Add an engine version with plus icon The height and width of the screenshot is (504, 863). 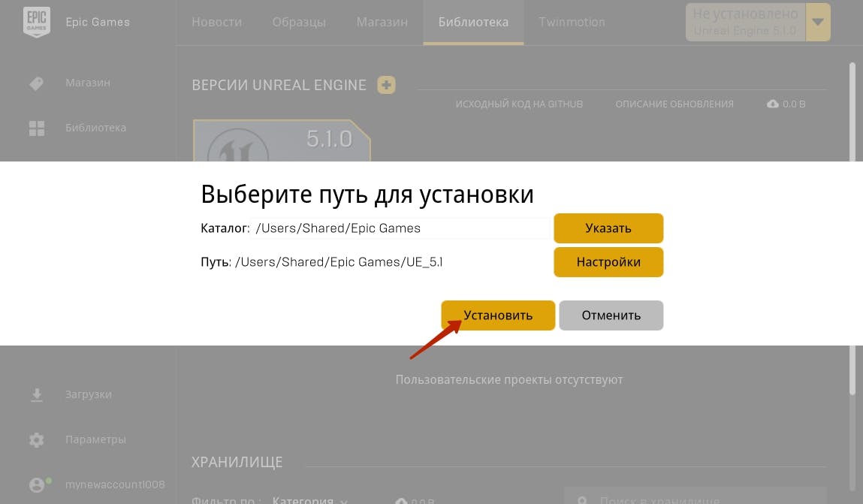tap(386, 85)
